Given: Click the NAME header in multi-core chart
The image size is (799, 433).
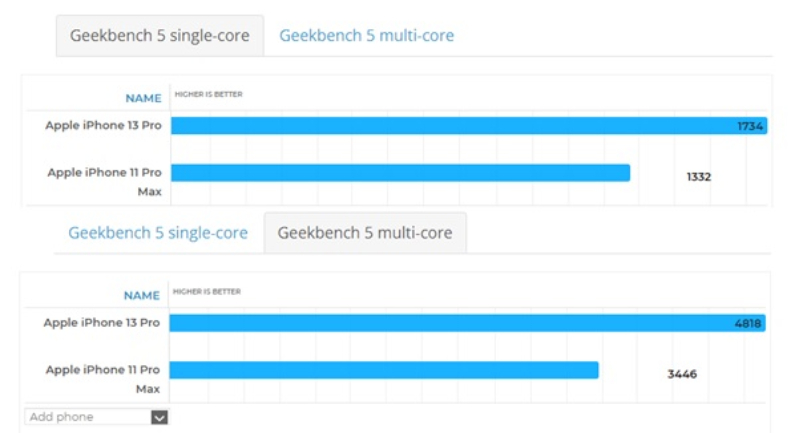Looking at the screenshot, I should coord(142,295).
